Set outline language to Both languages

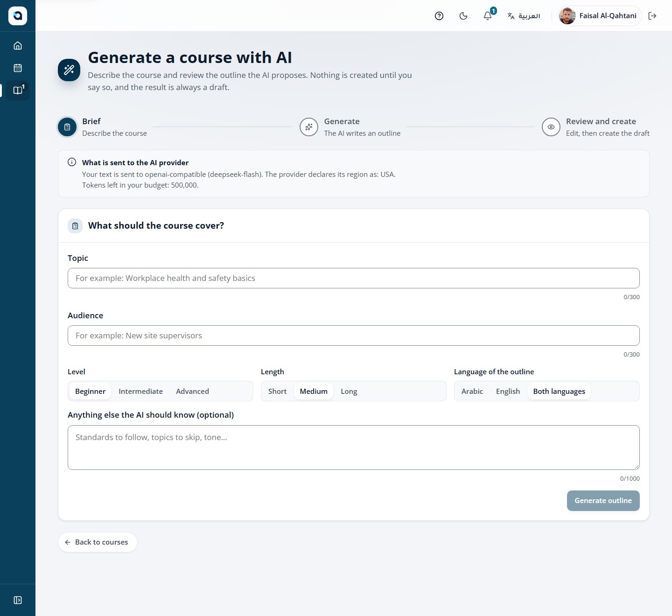559,391
